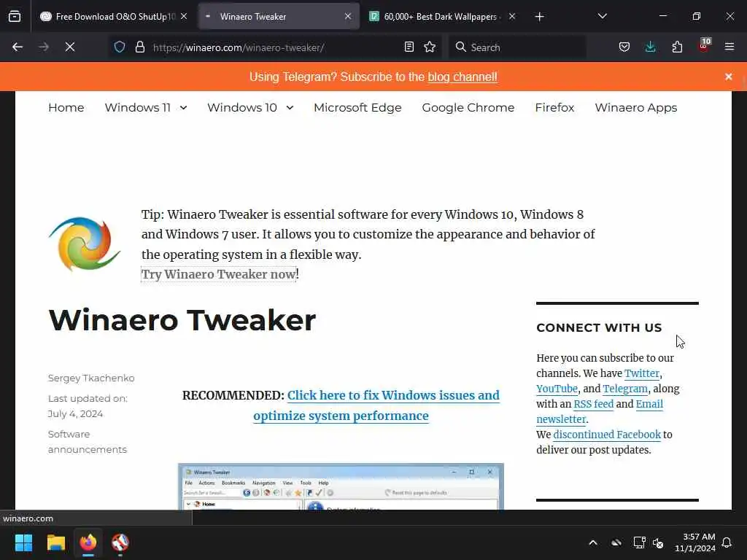Click the Try Winaero Tweaker now link

(219, 274)
